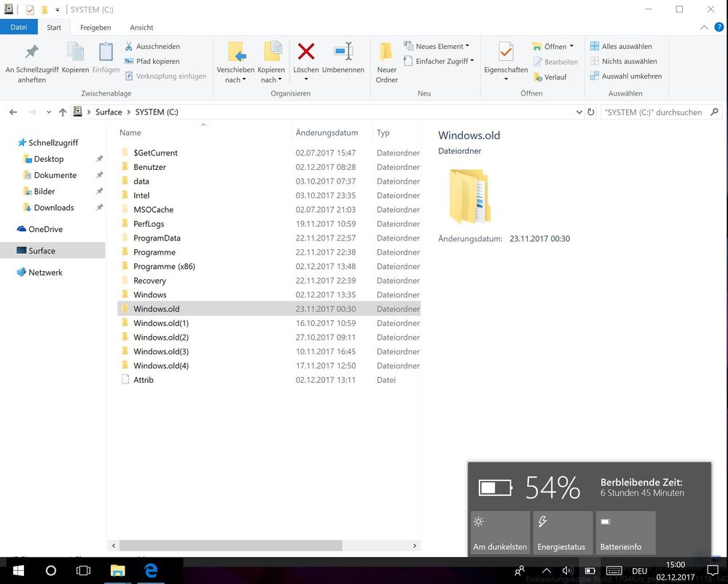Screen dimensions: 728x584
Task: Switch to the Start ribbon tab
Action: 54,28
